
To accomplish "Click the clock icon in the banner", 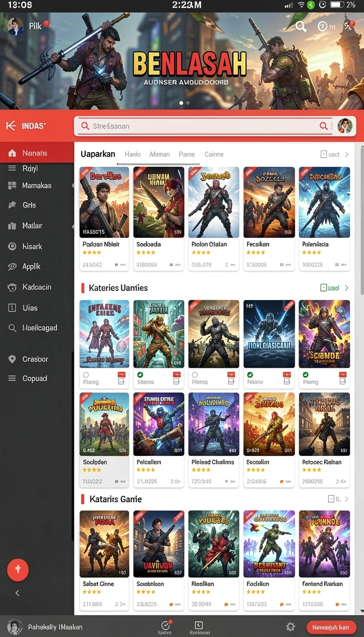I will pos(323,27).
